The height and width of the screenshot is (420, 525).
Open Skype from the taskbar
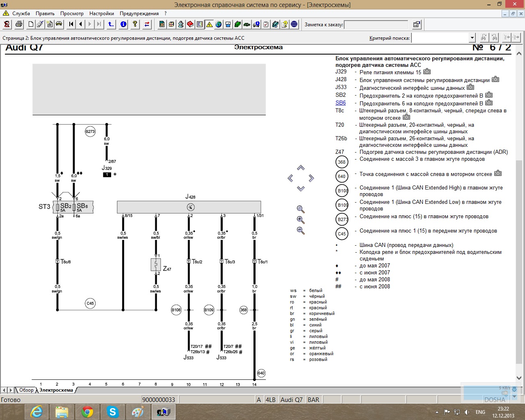coord(112,412)
